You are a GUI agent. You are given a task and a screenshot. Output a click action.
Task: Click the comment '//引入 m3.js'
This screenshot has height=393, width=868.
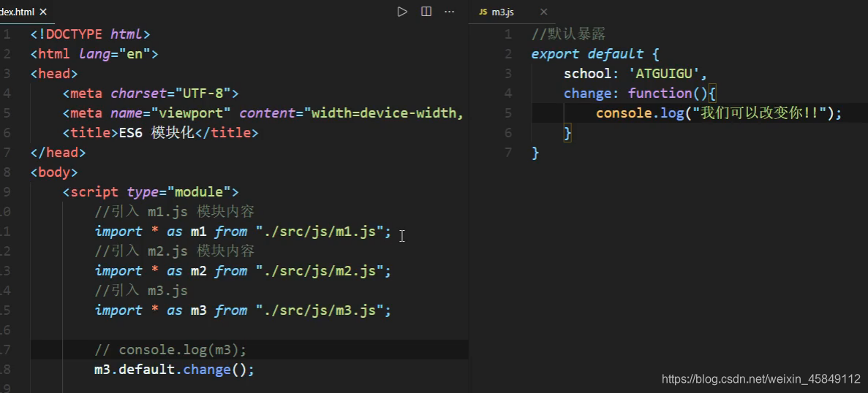click(141, 290)
